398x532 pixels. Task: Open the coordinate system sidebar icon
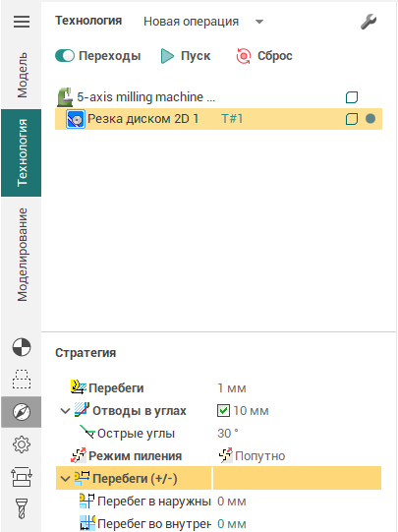22,347
